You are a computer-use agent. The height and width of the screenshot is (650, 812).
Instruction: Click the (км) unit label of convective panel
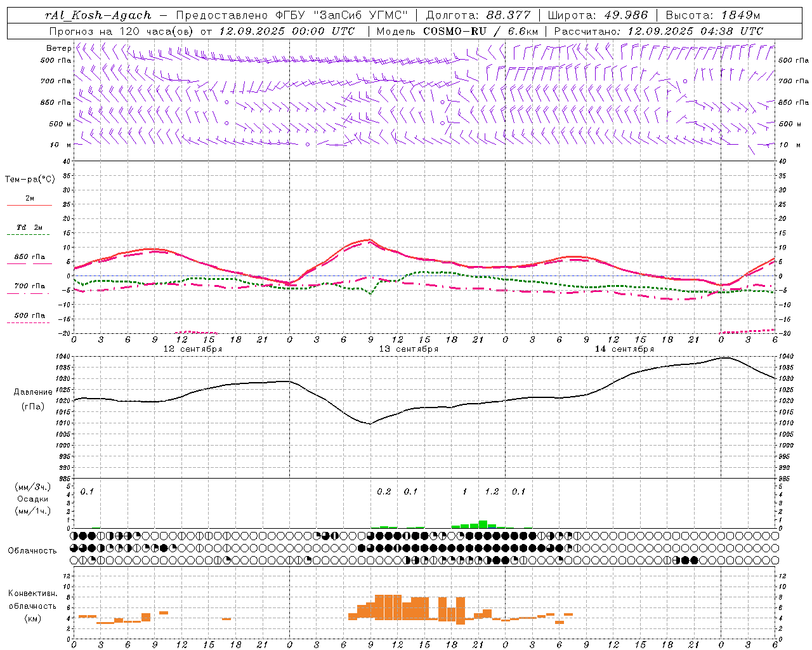pos(33,618)
